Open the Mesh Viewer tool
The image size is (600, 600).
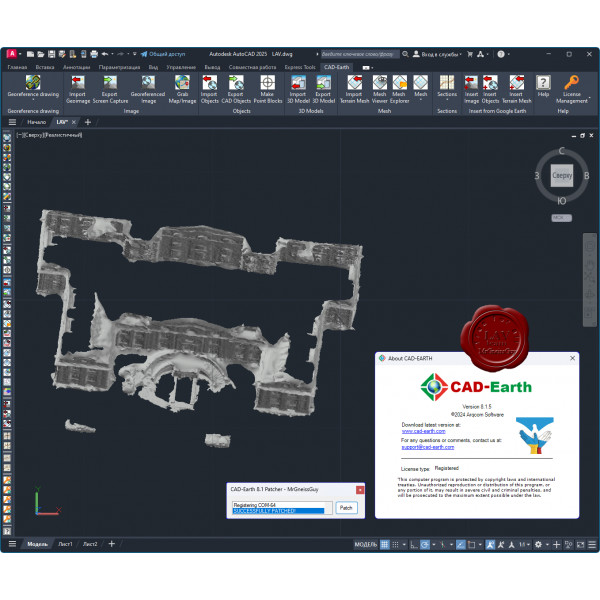click(x=380, y=90)
